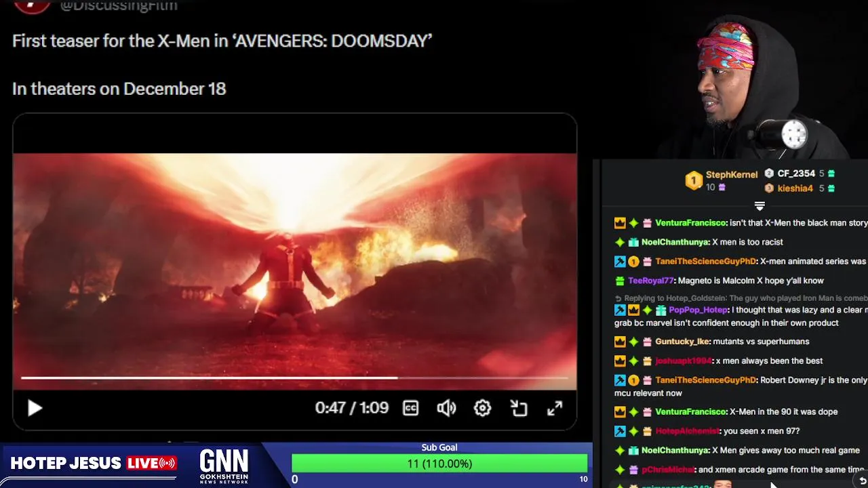Open picture-in-picture mode icon
Image resolution: width=868 pixels, height=488 pixels.
[x=519, y=408]
